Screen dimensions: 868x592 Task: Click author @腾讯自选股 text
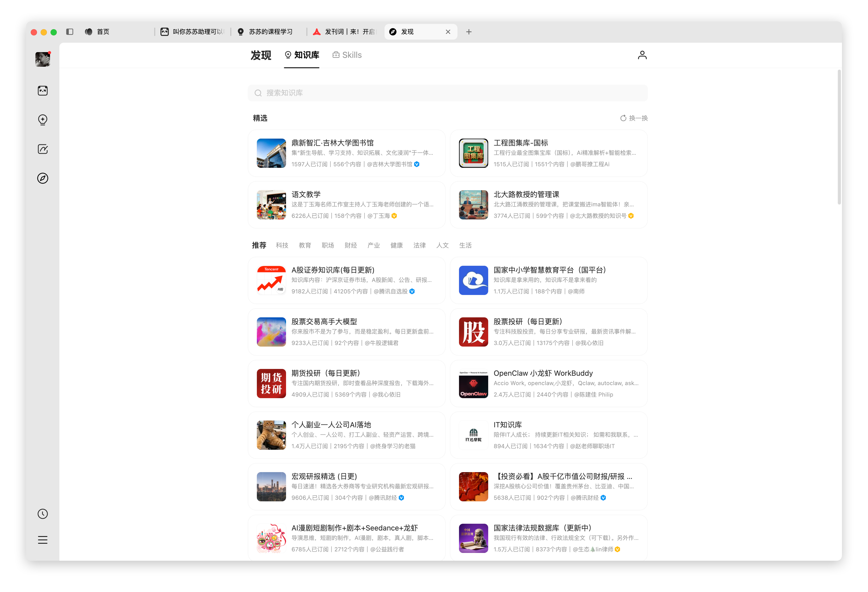coord(391,291)
